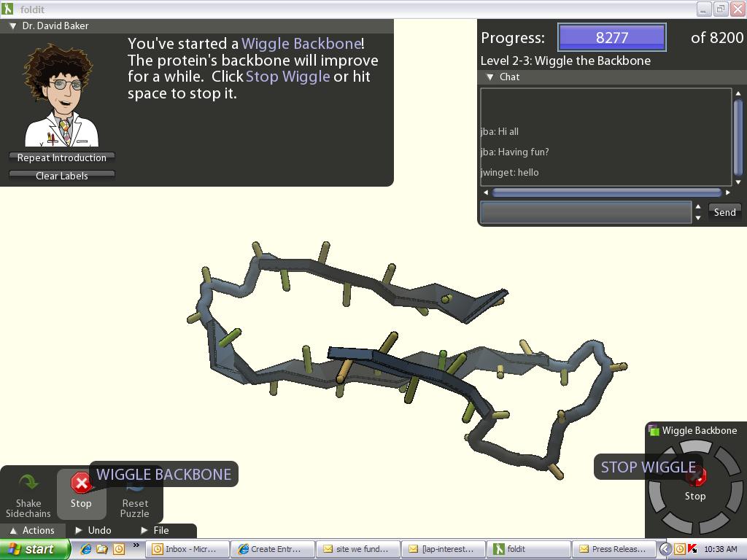This screenshot has width=747, height=560.
Task: Click the Clear Labels button
Action: [x=62, y=176]
